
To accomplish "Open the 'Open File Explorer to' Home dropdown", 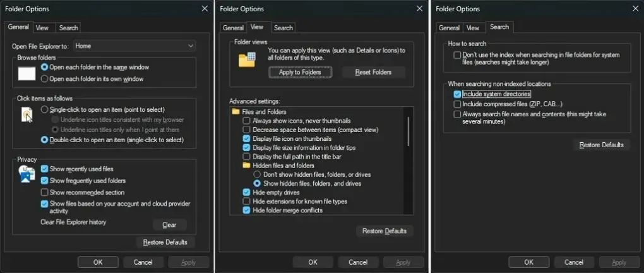I will (134, 46).
